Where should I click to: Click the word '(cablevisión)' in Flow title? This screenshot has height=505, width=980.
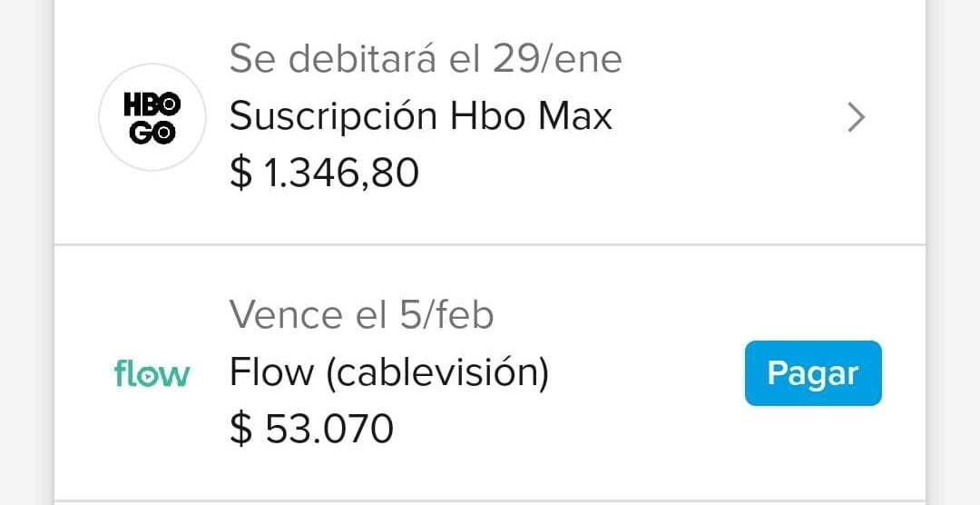pyautogui.click(x=439, y=372)
